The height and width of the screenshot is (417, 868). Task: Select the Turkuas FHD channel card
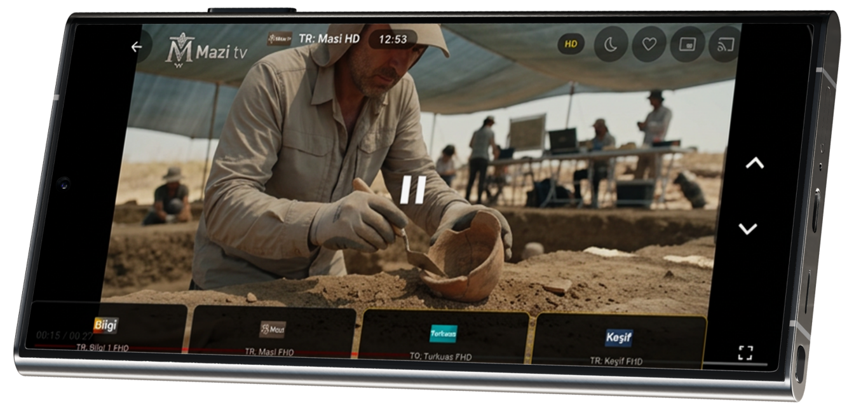click(444, 336)
